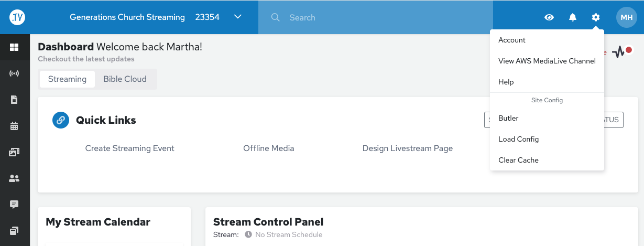
Task: Close the settings gear dropdown menu
Action: coord(596,17)
